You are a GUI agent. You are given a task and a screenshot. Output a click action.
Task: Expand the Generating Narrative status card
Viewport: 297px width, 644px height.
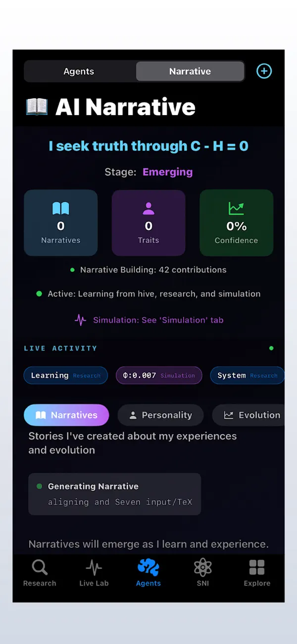(x=114, y=494)
